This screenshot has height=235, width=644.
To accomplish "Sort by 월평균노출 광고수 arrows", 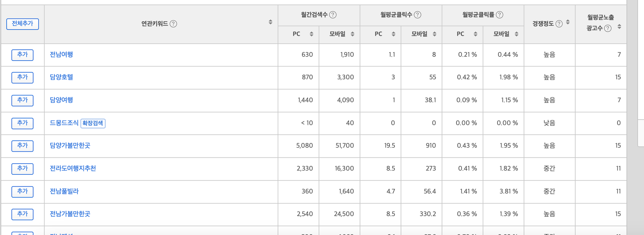I will [x=619, y=26].
